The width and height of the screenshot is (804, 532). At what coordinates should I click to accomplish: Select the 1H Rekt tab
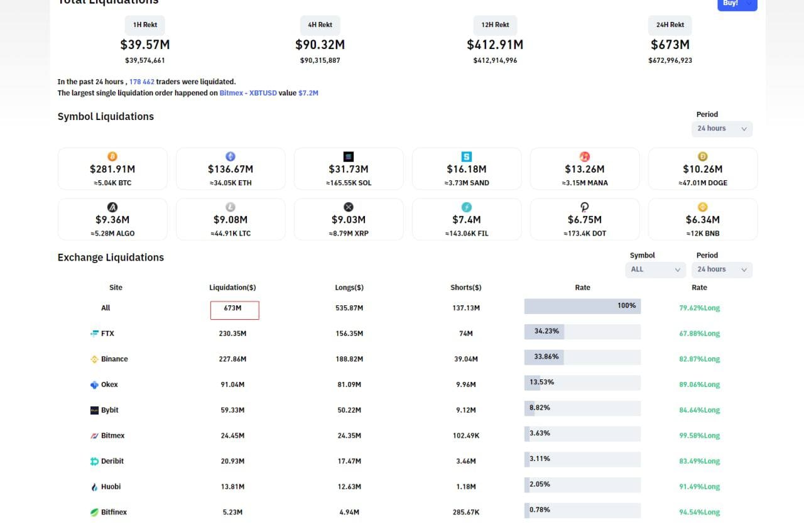coord(145,25)
